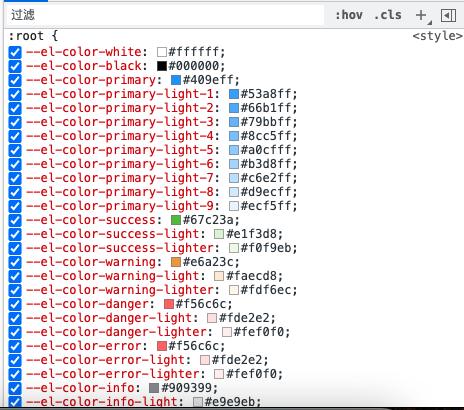Open the #66b1ff color swatch
The image size is (464, 410).
pos(234,108)
